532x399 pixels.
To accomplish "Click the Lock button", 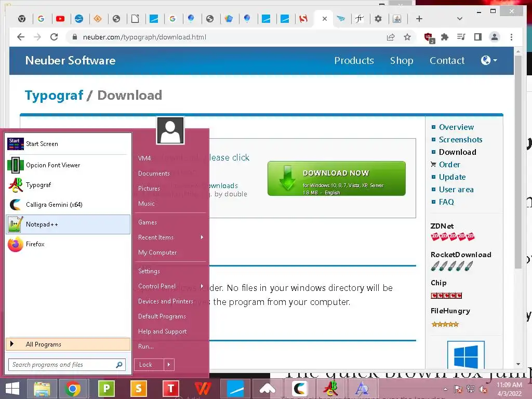I will 149,365.
